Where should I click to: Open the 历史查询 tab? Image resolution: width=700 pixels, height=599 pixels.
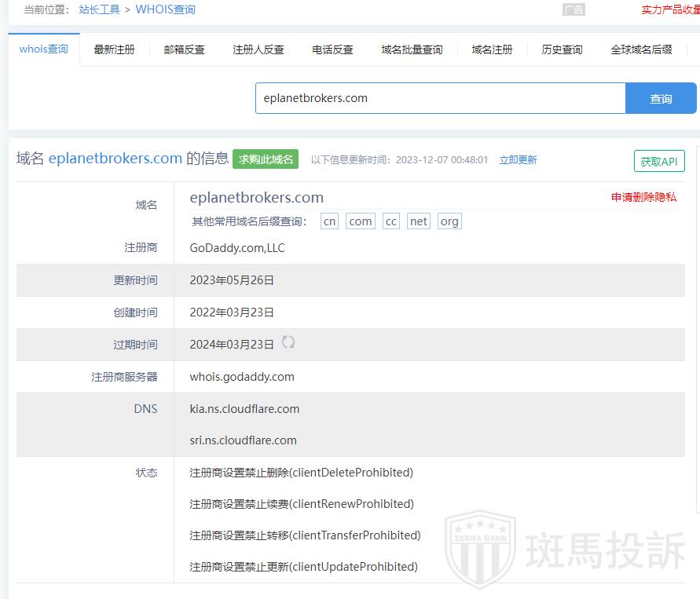pyautogui.click(x=562, y=49)
